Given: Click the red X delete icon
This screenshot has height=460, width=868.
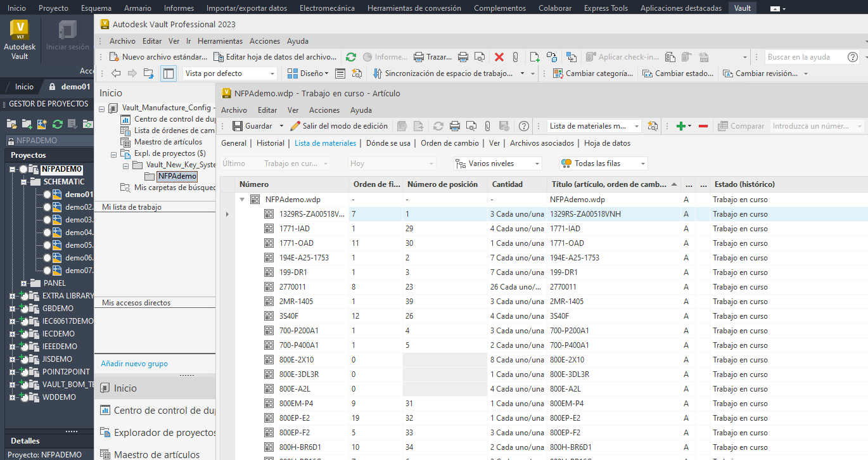Looking at the screenshot, I should click(499, 57).
